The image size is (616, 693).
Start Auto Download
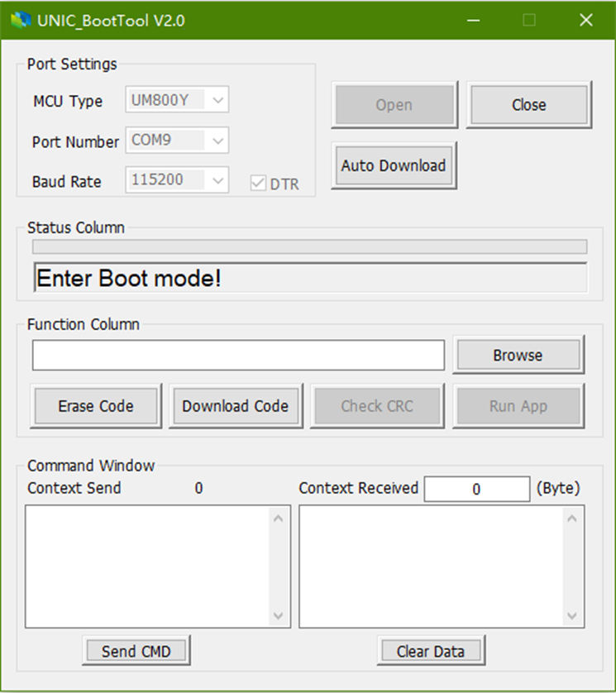coord(394,165)
